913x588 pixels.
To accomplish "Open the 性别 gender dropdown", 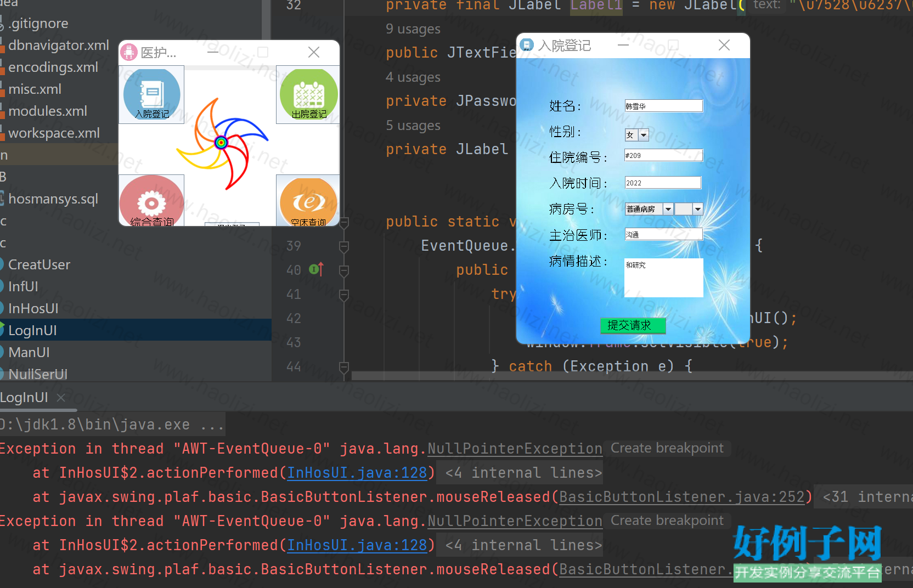I will (x=644, y=135).
